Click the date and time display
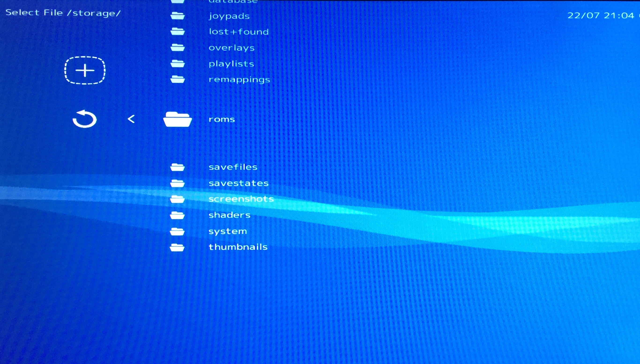 tap(600, 15)
